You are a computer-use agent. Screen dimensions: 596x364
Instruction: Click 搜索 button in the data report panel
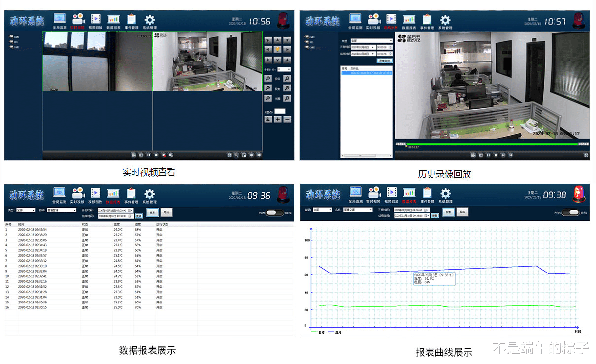pyautogui.click(x=152, y=212)
